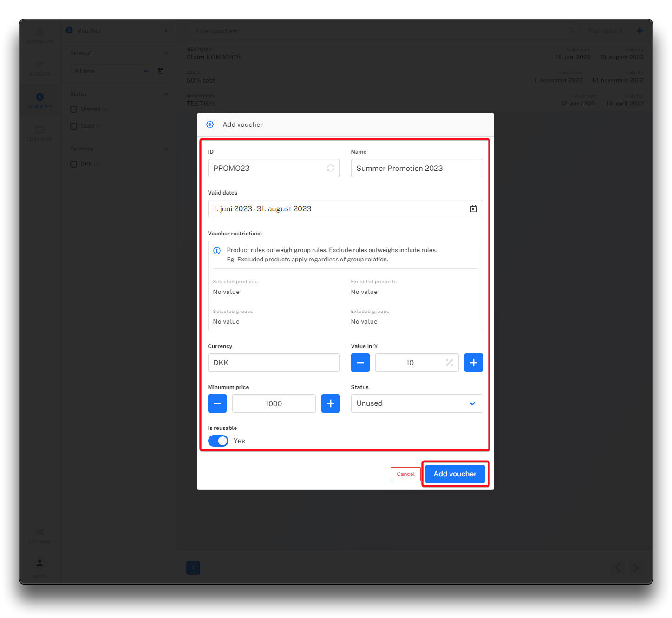
Task: Click the regenerate ID refresh icon
Action: (x=330, y=168)
